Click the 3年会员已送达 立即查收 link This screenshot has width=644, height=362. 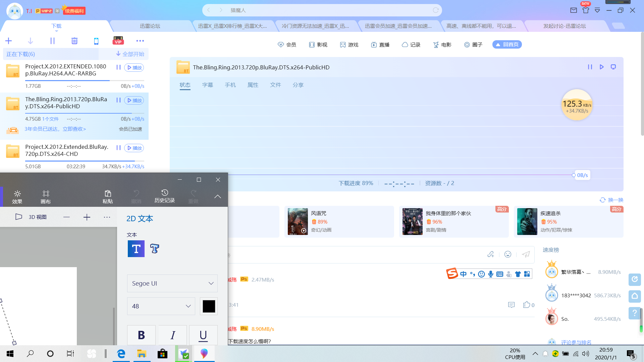(55, 129)
